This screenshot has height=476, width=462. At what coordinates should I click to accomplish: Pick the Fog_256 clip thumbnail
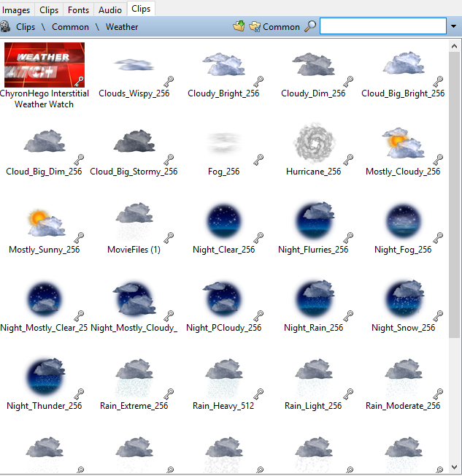223,142
